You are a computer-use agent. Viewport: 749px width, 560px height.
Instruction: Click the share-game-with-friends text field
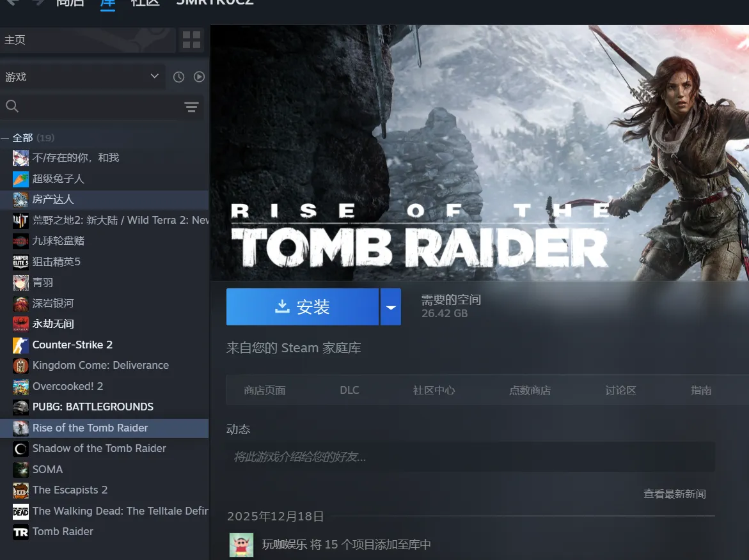click(470, 457)
